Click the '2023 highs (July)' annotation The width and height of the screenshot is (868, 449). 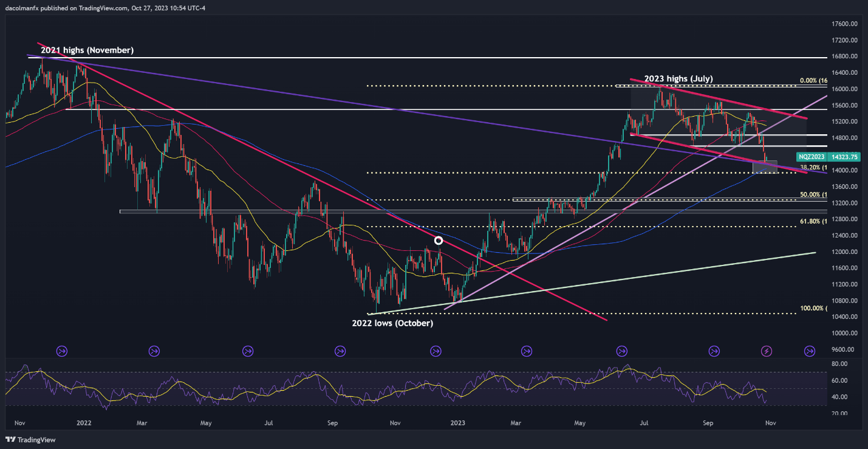click(x=678, y=78)
